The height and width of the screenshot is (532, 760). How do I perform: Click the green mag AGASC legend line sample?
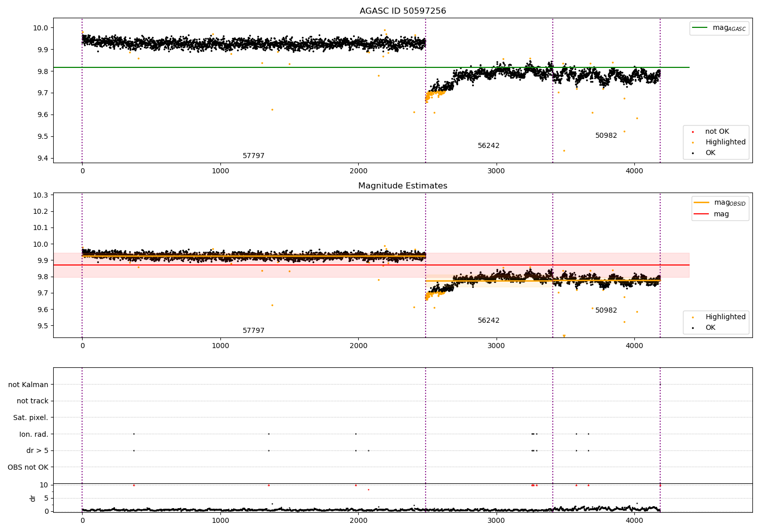701,28
